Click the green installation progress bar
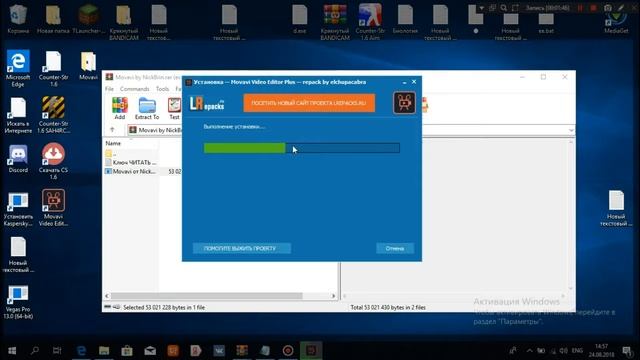 point(302,148)
